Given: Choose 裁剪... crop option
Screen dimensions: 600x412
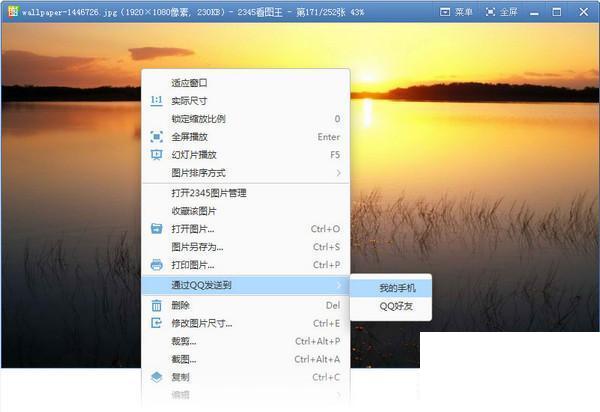Looking at the screenshot, I should coord(245,341).
